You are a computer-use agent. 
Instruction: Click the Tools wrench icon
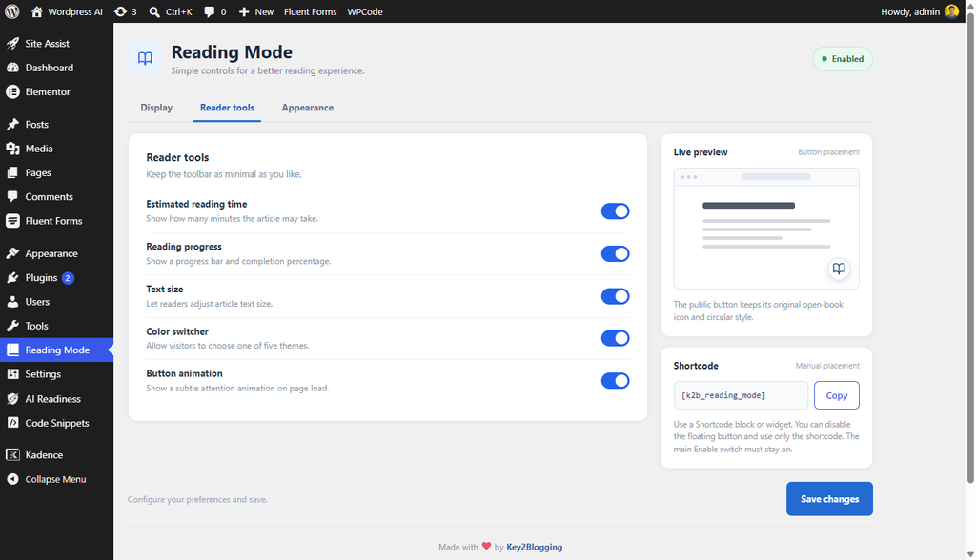tap(12, 326)
